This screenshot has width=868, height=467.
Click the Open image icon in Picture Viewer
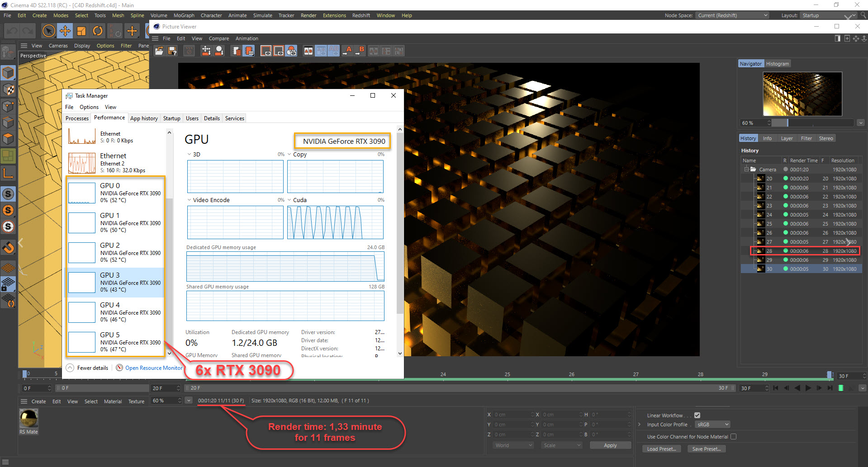click(x=159, y=51)
